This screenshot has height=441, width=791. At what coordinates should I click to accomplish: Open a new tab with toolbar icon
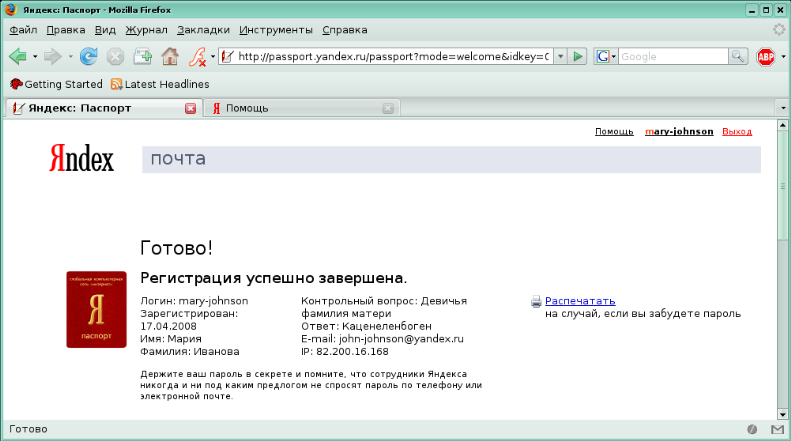(143, 57)
